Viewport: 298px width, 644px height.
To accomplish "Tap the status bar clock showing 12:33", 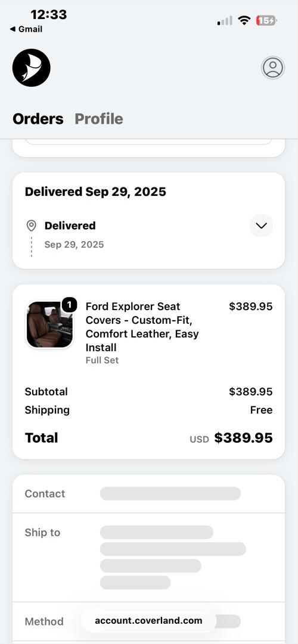I will pyautogui.click(x=48, y=15).
